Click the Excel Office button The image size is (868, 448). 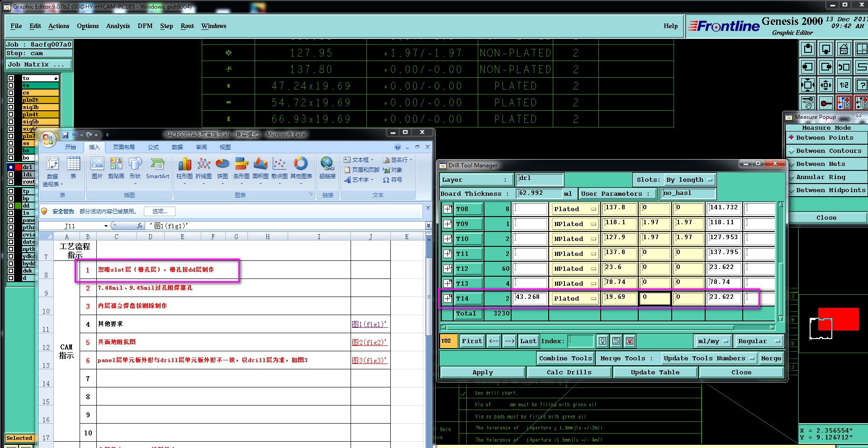(x=48, y=139)
